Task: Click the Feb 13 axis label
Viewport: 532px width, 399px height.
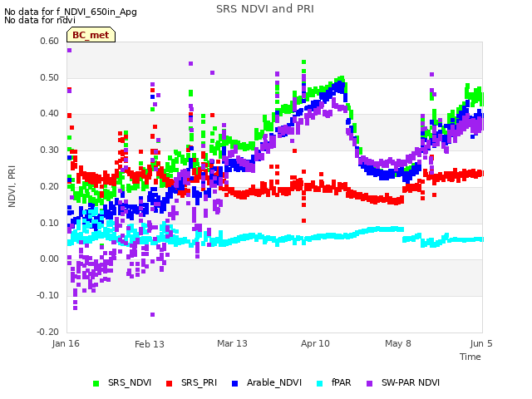Action: [150, 344]
